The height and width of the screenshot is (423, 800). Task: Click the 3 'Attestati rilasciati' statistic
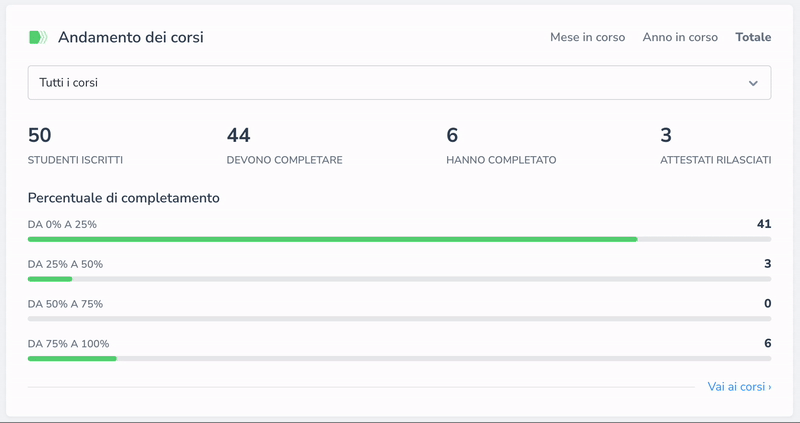pyautogui.click(x=666, y=136)
